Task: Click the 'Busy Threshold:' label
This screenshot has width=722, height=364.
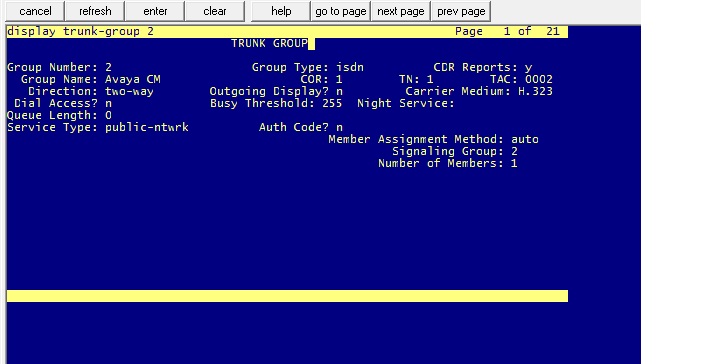Action: 262,103
